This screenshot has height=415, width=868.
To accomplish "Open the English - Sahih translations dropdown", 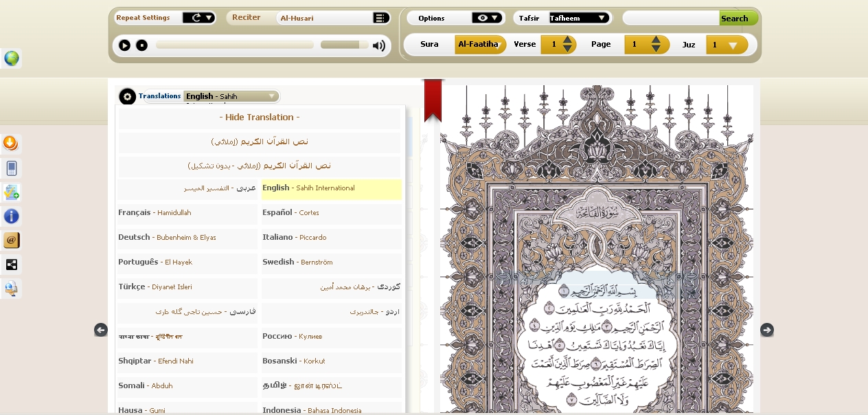I will click(231, 96).
